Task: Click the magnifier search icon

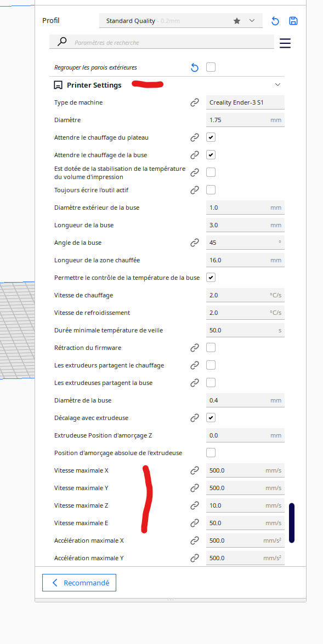Action: [62, 42]
